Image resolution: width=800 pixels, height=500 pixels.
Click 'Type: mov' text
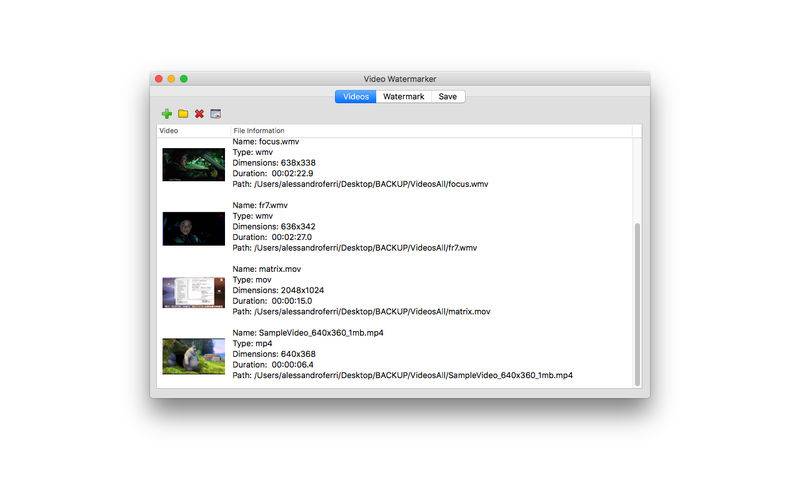point(252,280)
